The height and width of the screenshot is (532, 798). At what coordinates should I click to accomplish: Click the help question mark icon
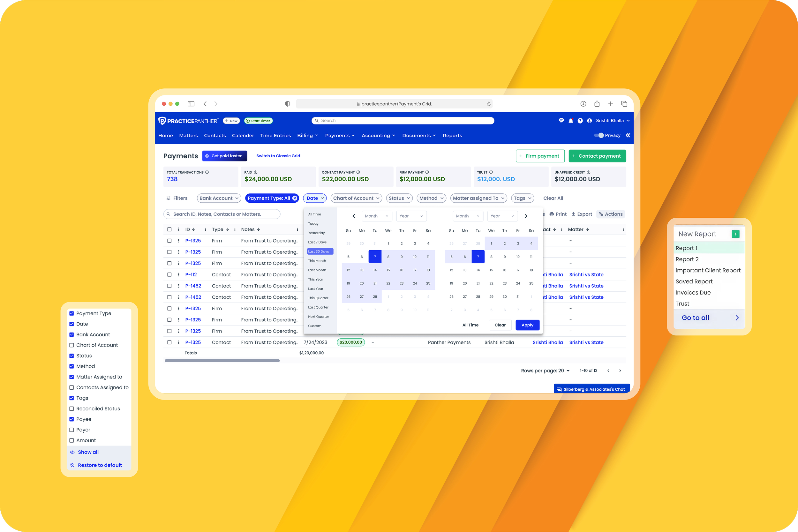[580, 120]
